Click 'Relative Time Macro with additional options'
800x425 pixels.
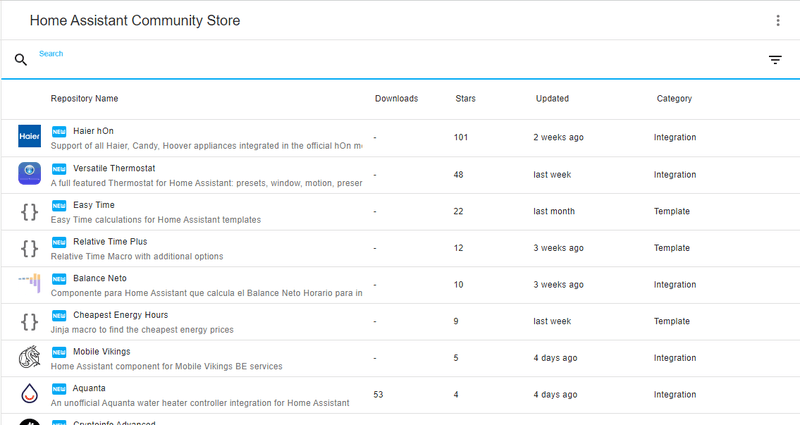137,257
